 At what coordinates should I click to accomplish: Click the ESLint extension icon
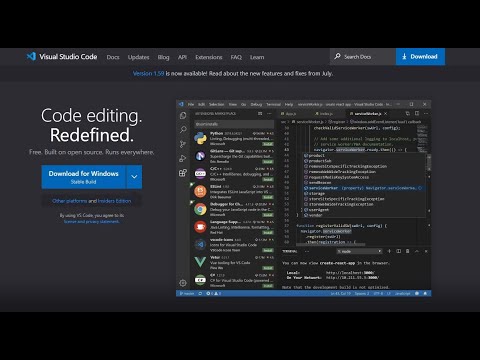pyautogui.click(x=200, y=191)
